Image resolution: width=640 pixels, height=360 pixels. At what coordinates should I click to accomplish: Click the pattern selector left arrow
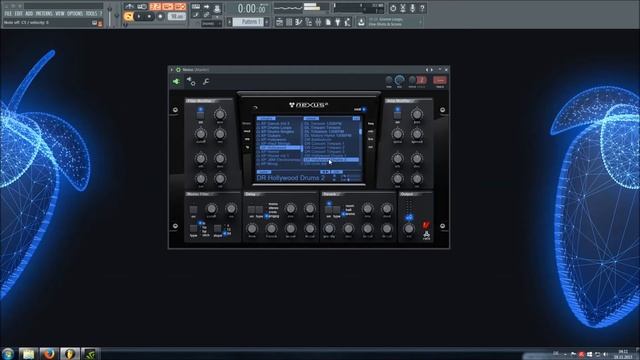(x=229, y=22)
